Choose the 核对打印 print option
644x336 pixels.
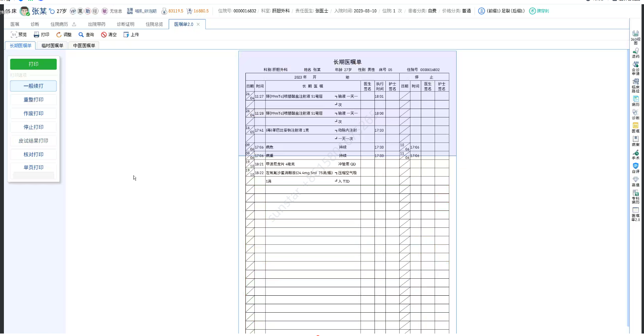pyautogui.click(x=33, y=155)
